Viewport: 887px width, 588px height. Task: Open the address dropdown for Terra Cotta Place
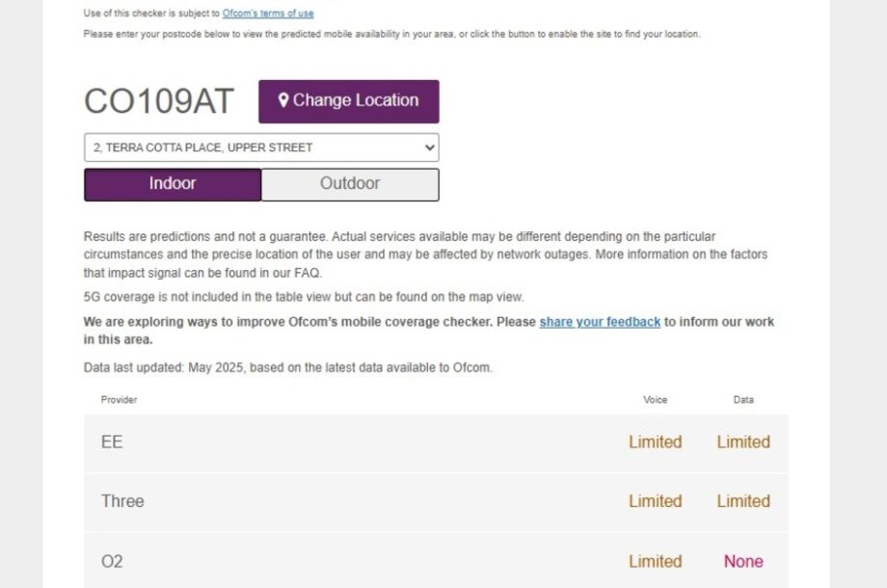pos(261,147)
